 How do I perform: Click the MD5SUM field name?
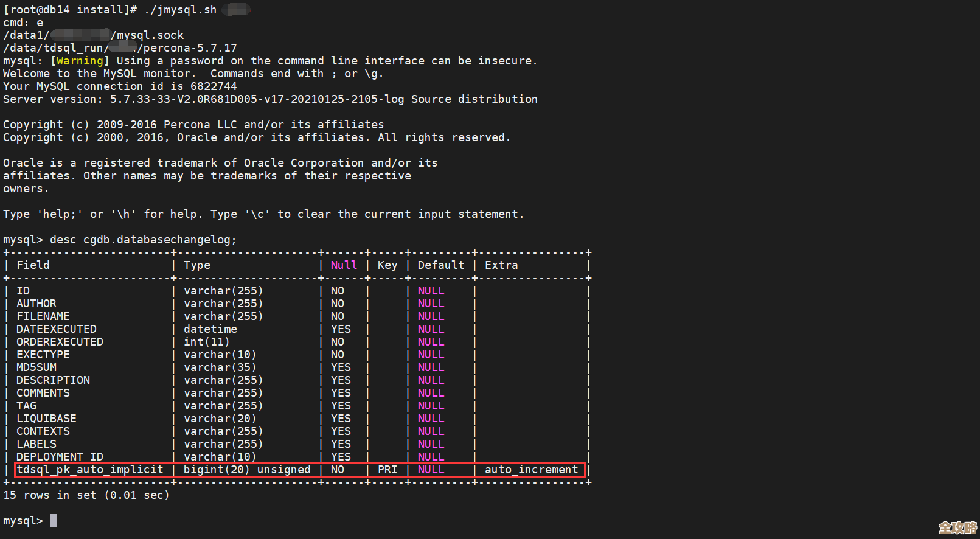point(36,367)
